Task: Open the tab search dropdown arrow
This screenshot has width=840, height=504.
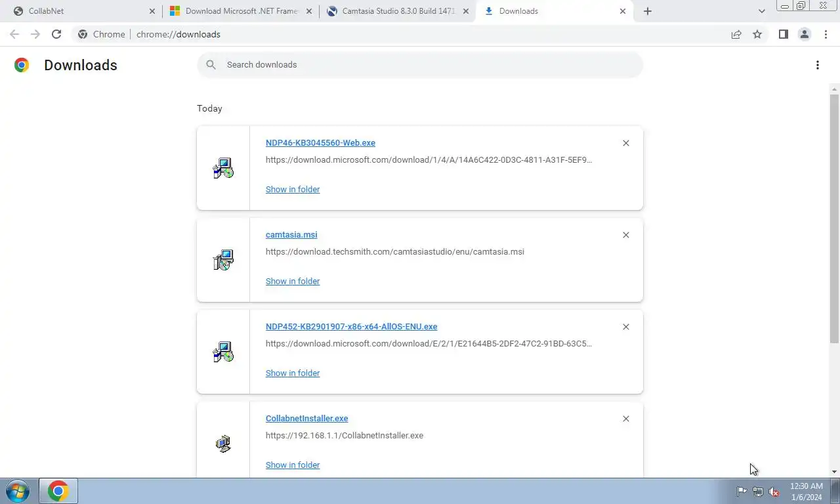Action: [761, 11]
